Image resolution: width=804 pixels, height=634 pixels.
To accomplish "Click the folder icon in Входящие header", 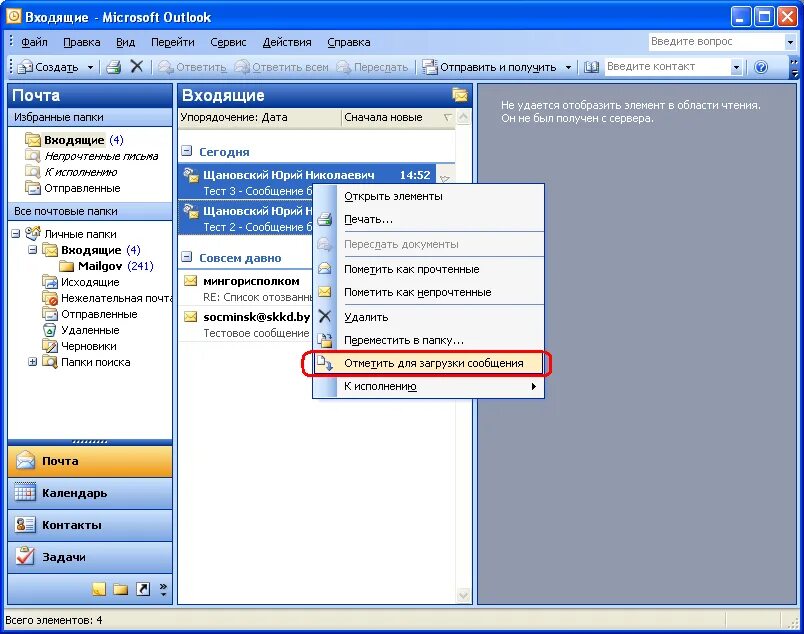I will tap(460, 95).
